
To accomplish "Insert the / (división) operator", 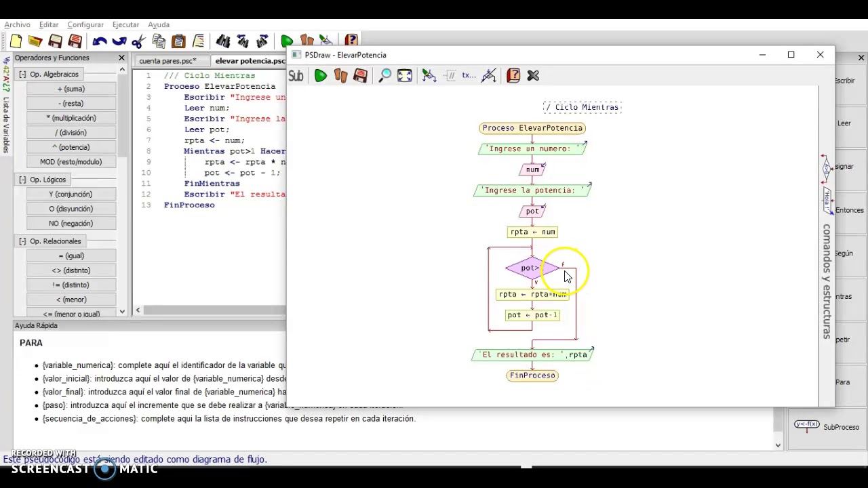I will click(x=71, y=133).
